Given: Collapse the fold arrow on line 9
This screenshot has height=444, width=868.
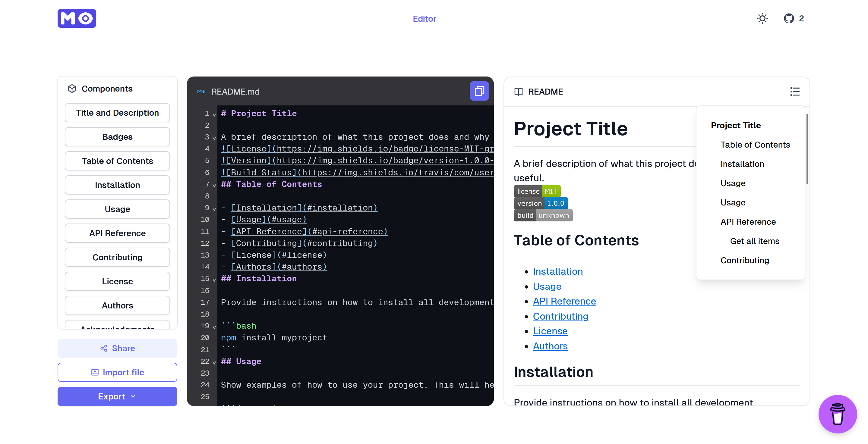Looking at the screenshot, I should click(214, 209).
